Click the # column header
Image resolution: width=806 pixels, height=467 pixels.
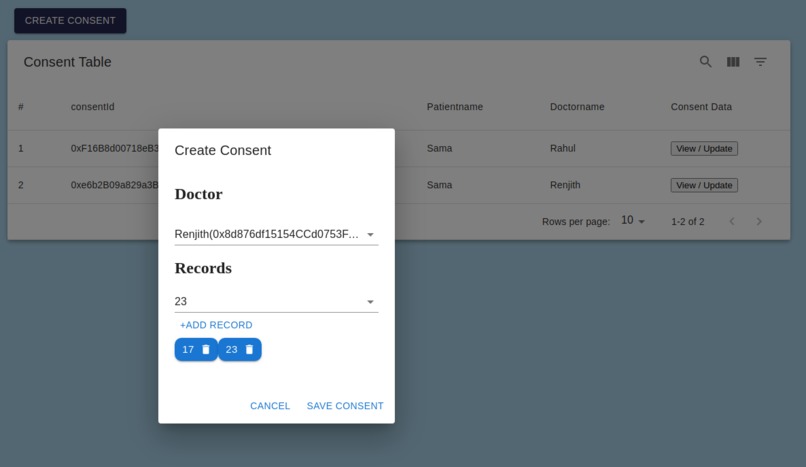(21, 107)
